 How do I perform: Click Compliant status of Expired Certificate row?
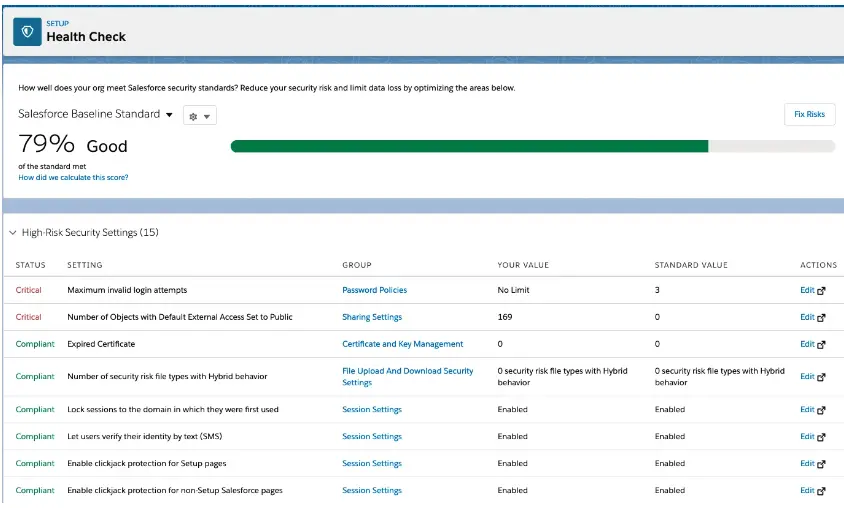(x=35, y=344)
